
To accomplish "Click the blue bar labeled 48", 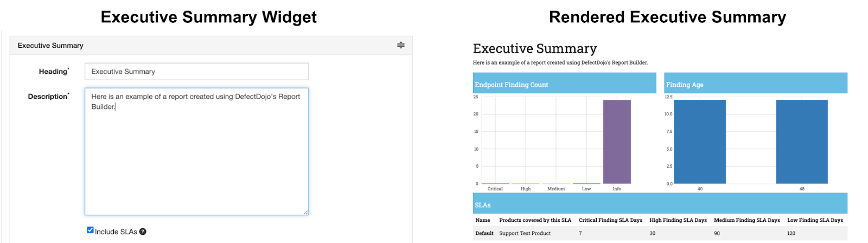I will [x=802, y=142].
